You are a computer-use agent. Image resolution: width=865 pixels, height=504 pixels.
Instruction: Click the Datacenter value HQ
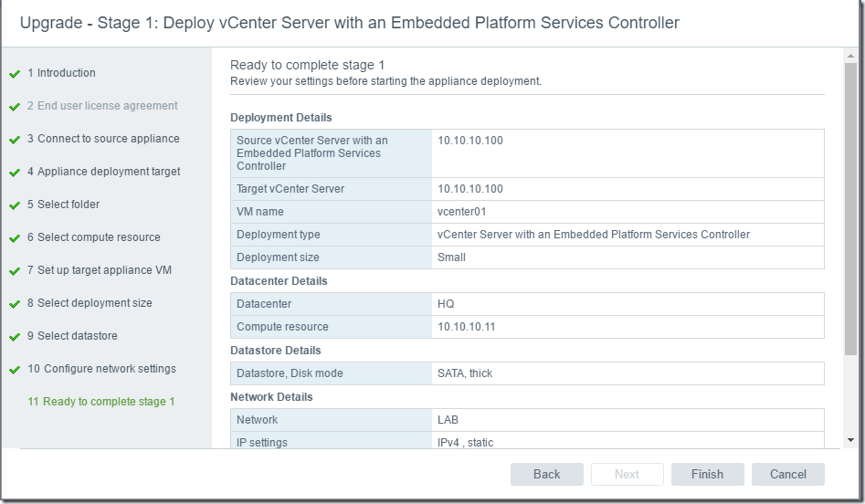tap(446, 304)
